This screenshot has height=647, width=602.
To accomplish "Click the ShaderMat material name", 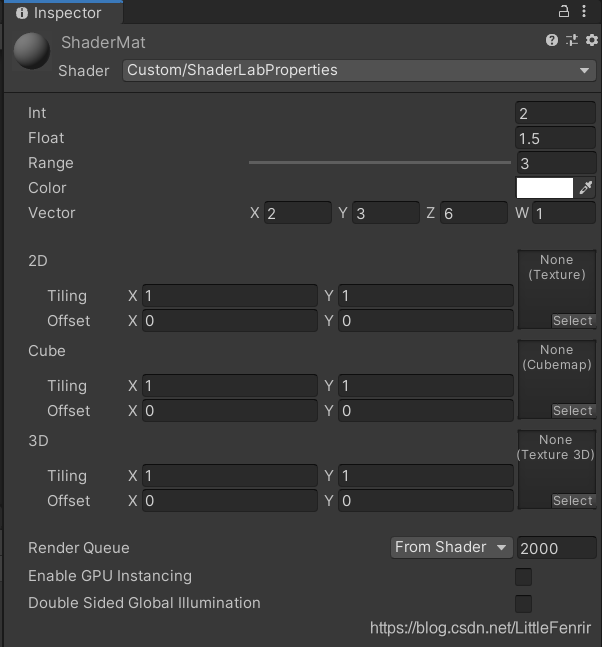I will pyautogui.click(x=103, y=43).
